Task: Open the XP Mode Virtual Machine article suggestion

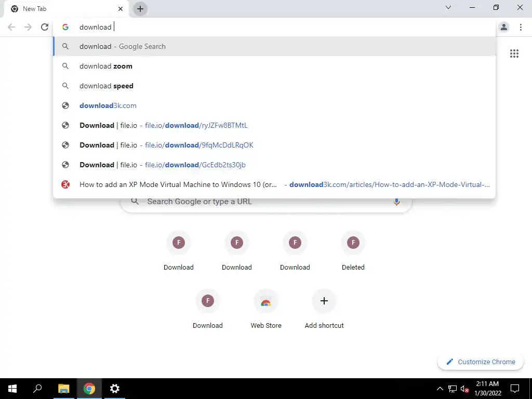Action: [274, 184]
